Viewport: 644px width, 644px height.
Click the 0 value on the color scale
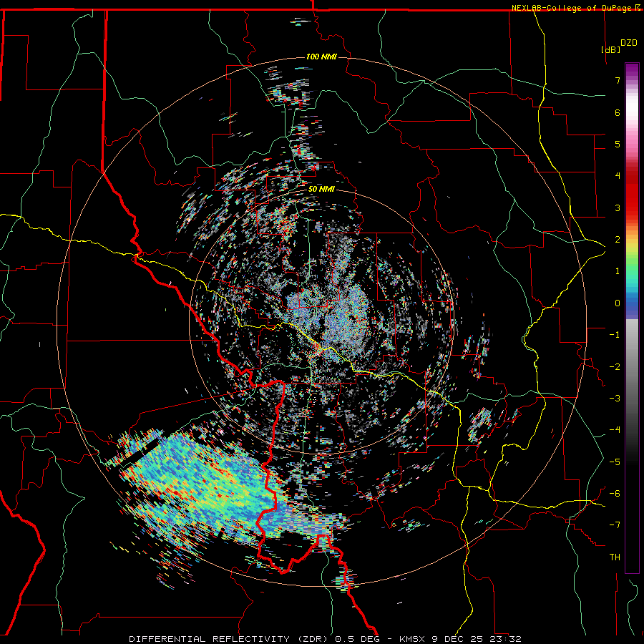click(x=618, y=303)
